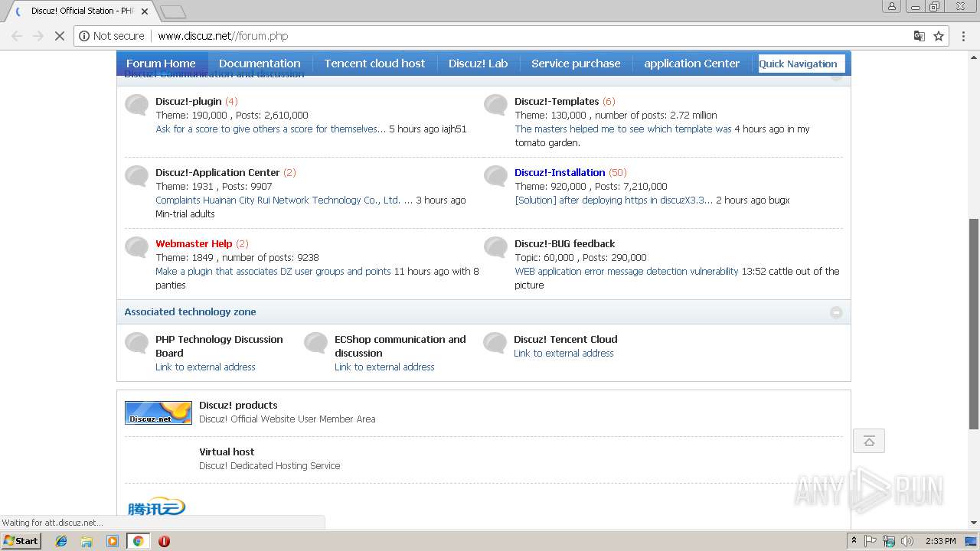Open the Discuz!-Templates forum link

[557, 101]
